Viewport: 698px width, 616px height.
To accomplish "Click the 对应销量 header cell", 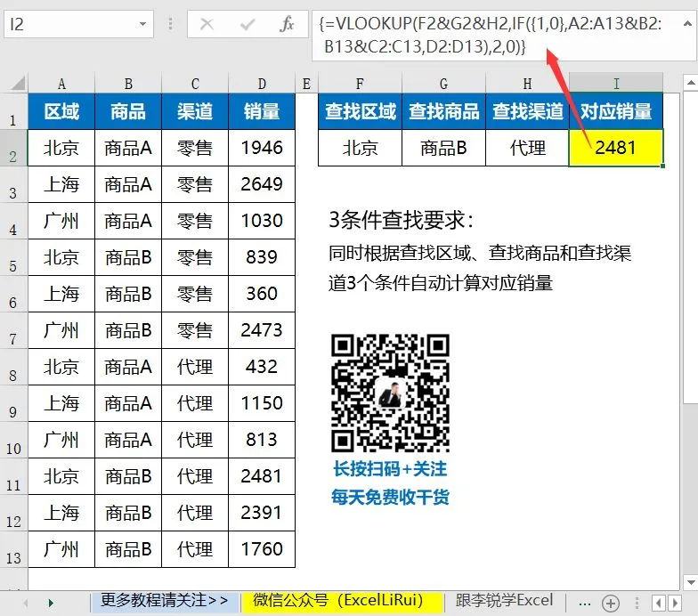I will [x=616, y=111].
